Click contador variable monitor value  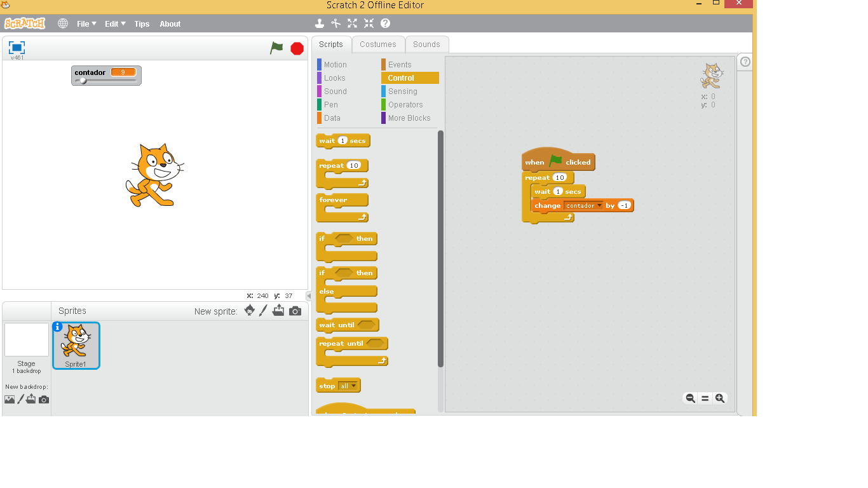pyautogui.click(x=123, y=72)
